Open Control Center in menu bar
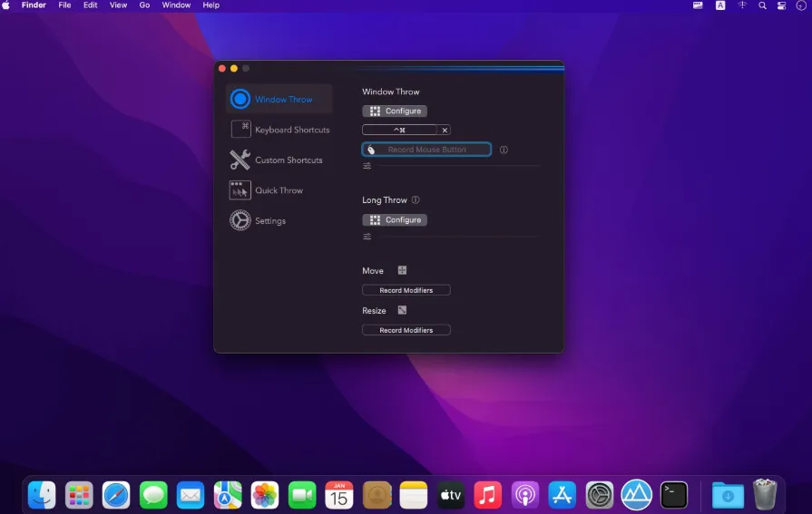812x514 pixels. tap(781, 5)
